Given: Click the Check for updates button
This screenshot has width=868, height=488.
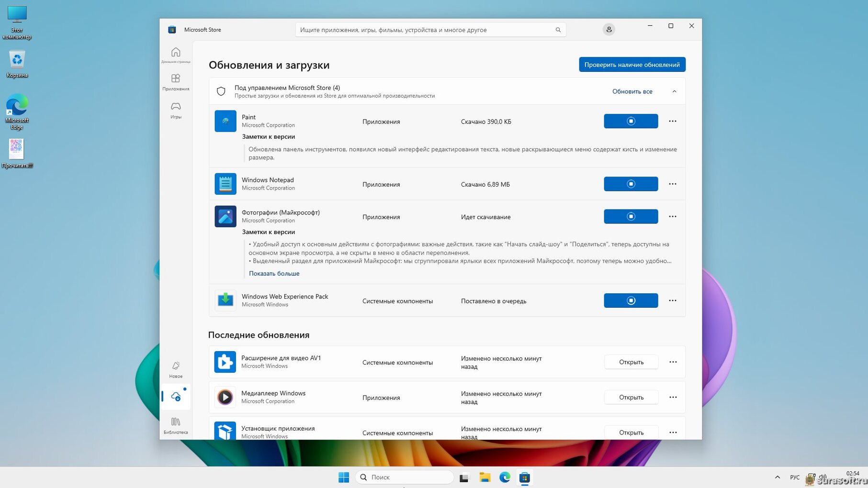Looking at the screenshot, I should click(x=631, y=65).
